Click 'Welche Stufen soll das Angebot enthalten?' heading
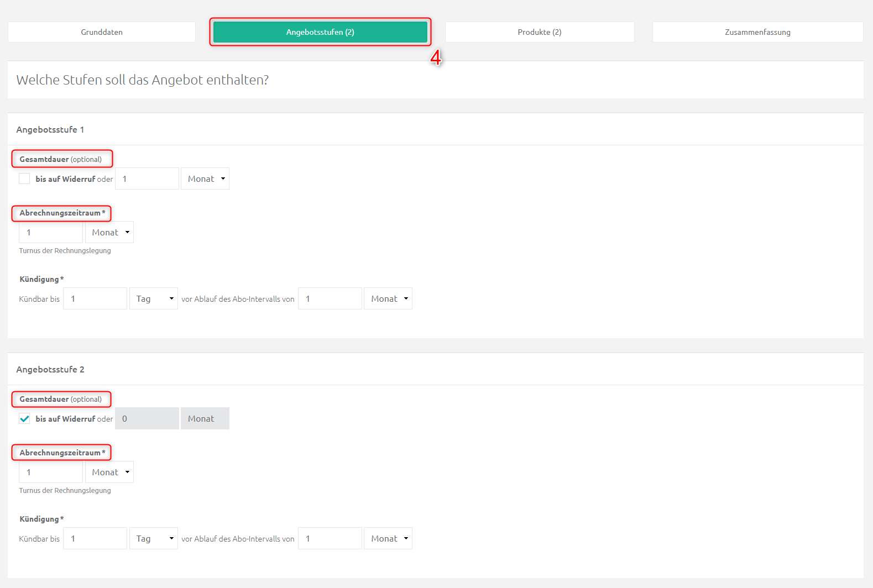 [x=143, y=80]
